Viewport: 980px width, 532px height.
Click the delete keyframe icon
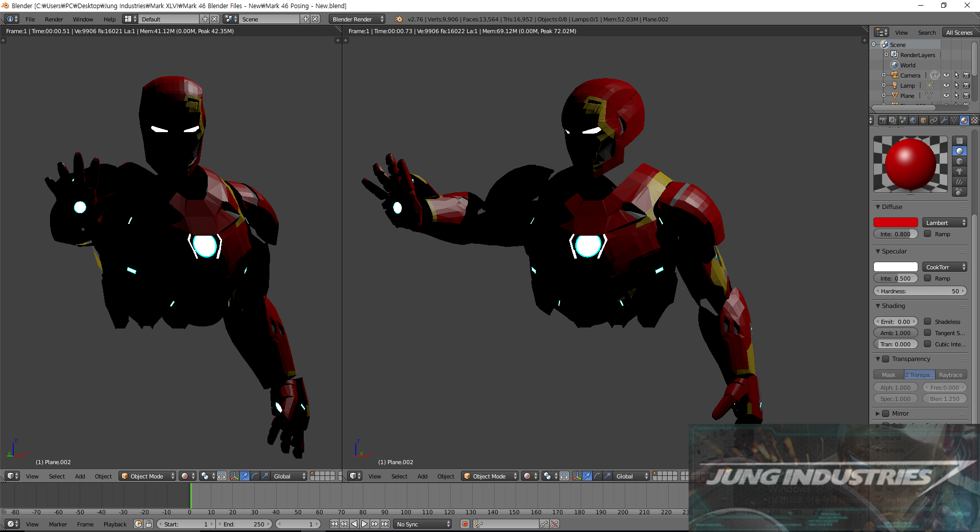[x=555, y=524]
